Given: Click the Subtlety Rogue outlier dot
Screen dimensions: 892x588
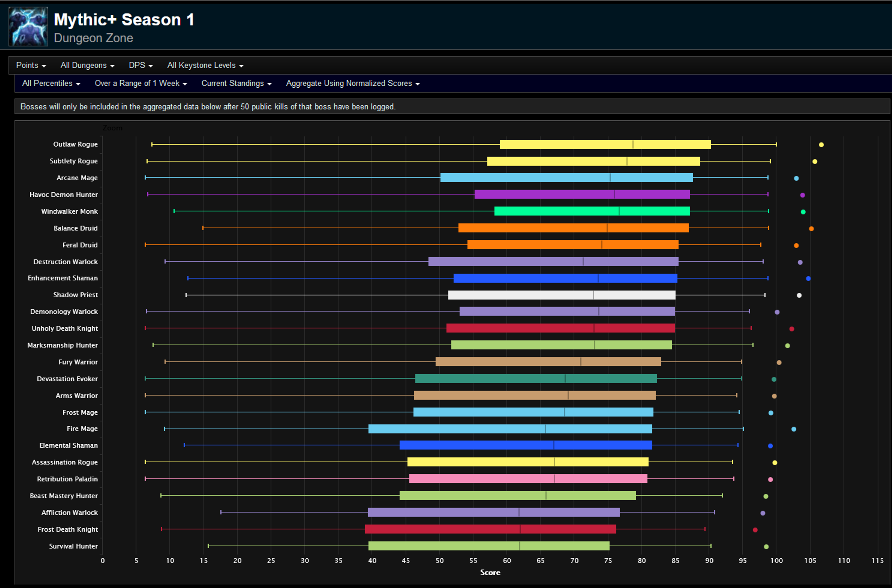Looking at the screenshot, I should click(x=815, y=162).
